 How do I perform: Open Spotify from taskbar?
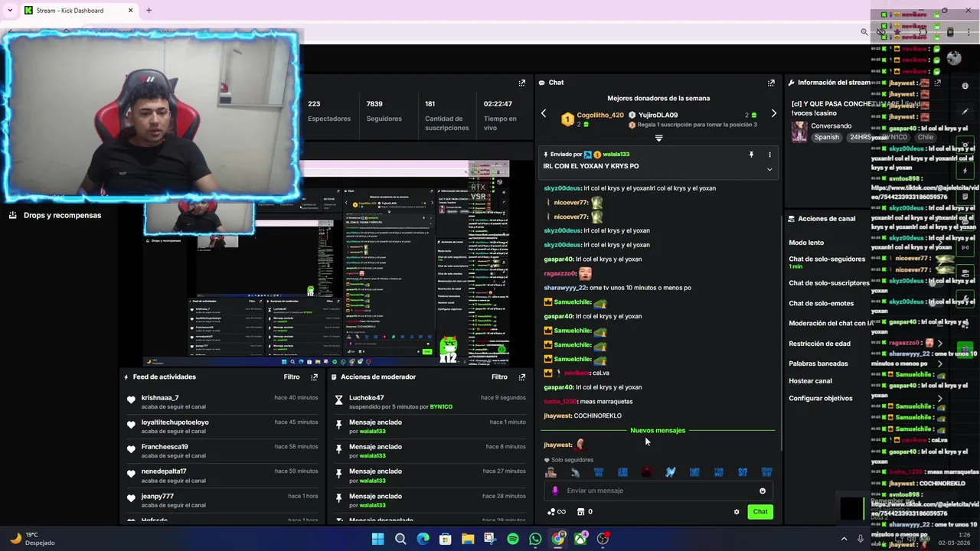[513, 540]
